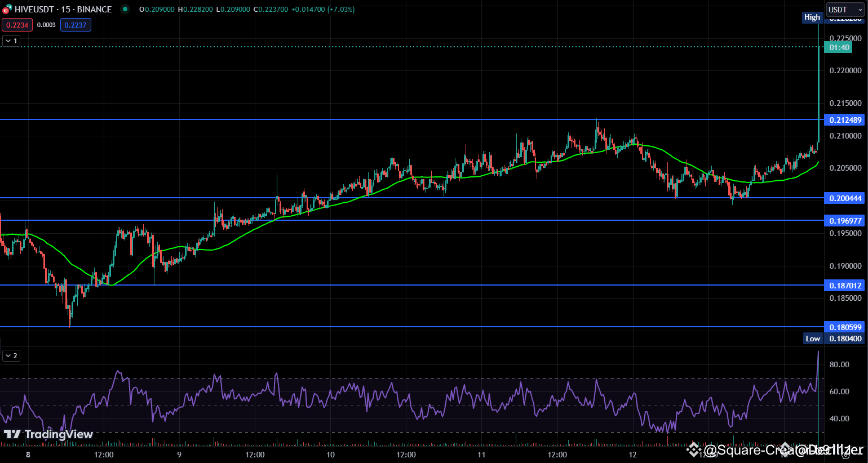Click the 01:40 countdown label on the axis

pyautogui.click(x=837, y=47)
